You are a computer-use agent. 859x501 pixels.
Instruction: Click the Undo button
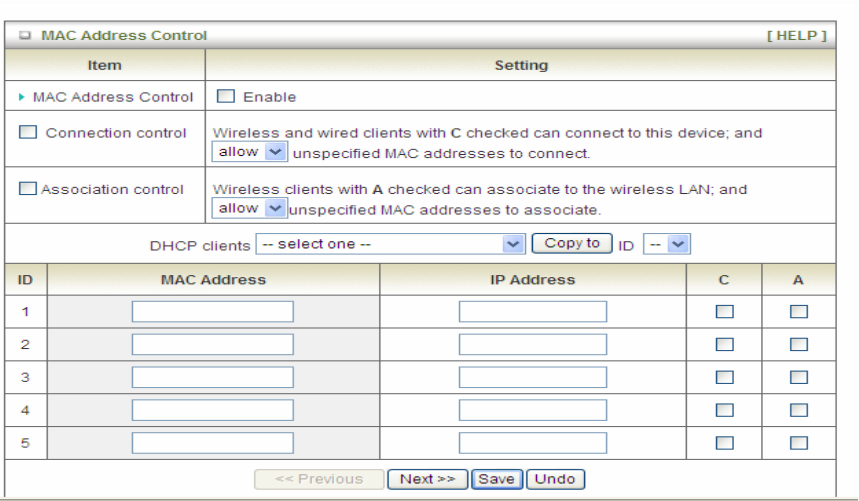click(x=555, y=479)
